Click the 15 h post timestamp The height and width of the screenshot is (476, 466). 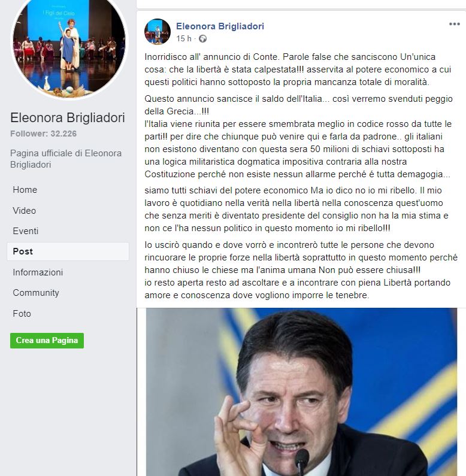(184, 38)
